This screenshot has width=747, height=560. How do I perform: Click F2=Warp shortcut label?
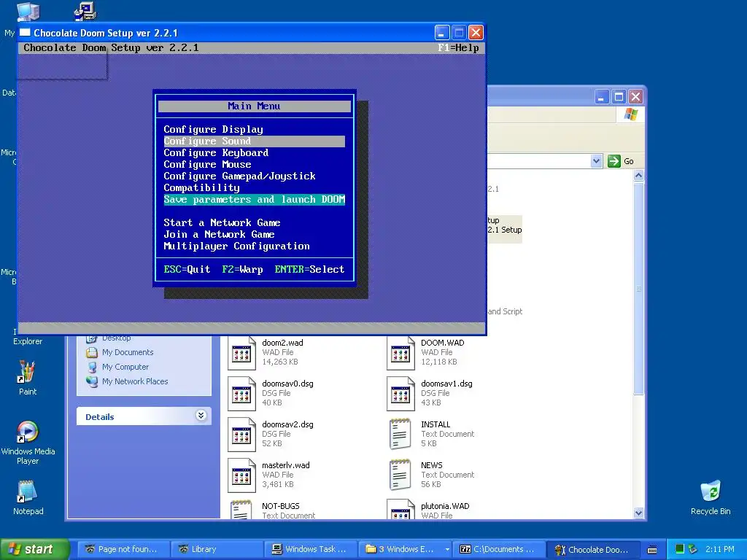click(242, 269)
